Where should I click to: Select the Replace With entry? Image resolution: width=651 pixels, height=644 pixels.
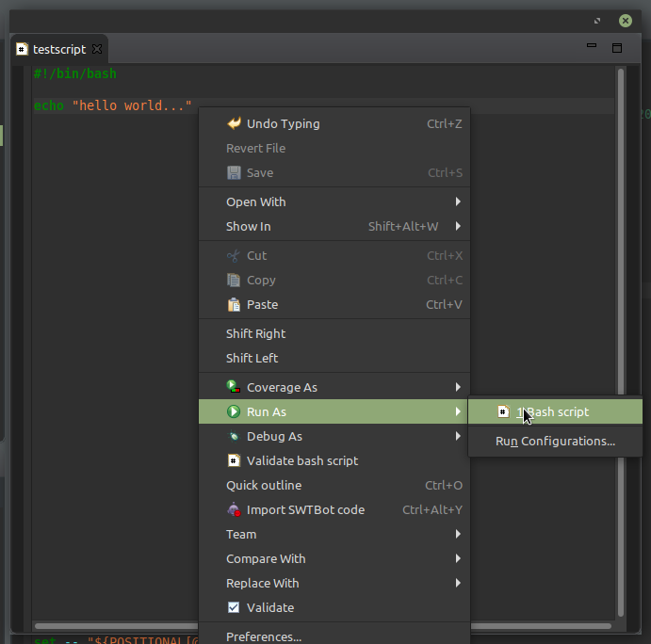334,583
